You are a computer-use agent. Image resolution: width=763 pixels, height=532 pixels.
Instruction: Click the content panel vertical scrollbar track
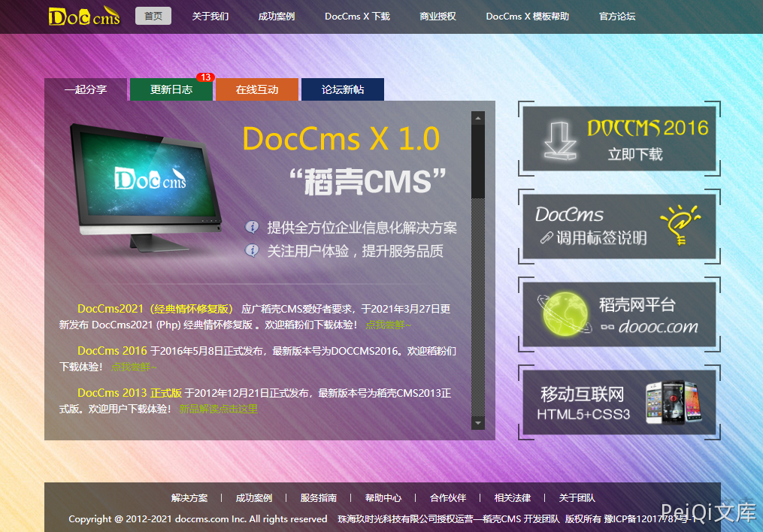tap(477, 301)
